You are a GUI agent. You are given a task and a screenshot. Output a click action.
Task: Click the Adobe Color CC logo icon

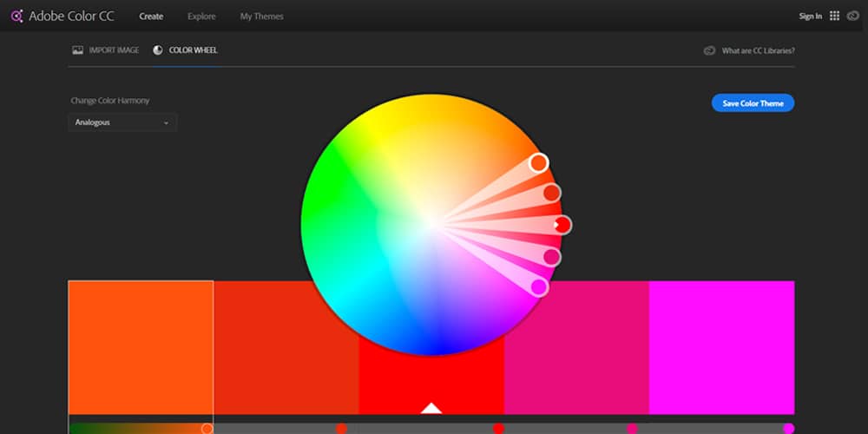click(17, 16)
